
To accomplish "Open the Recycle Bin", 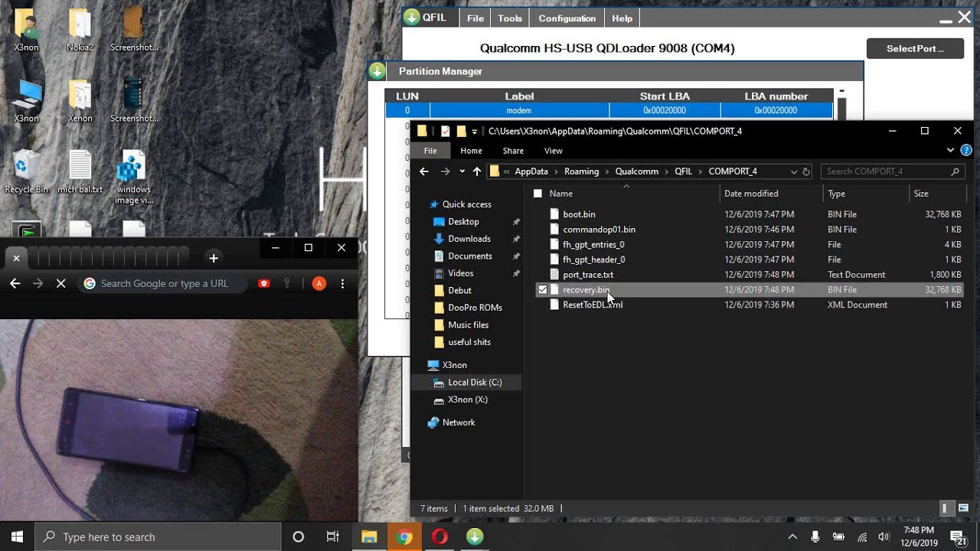I will (26, 172).
